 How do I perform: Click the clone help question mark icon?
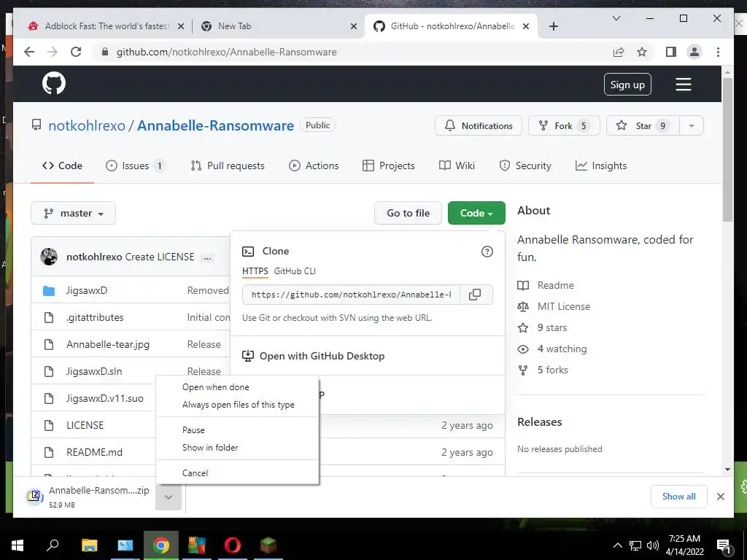[487, 252]
